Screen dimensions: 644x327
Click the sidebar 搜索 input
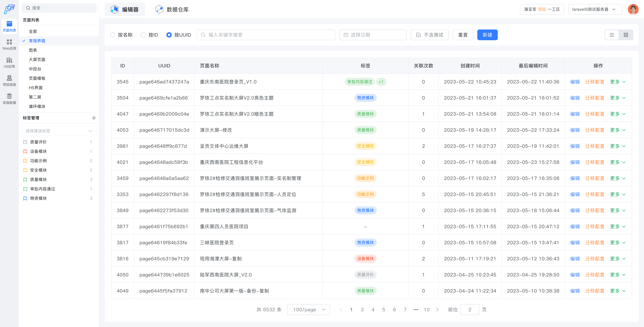[x=59, y=8]
